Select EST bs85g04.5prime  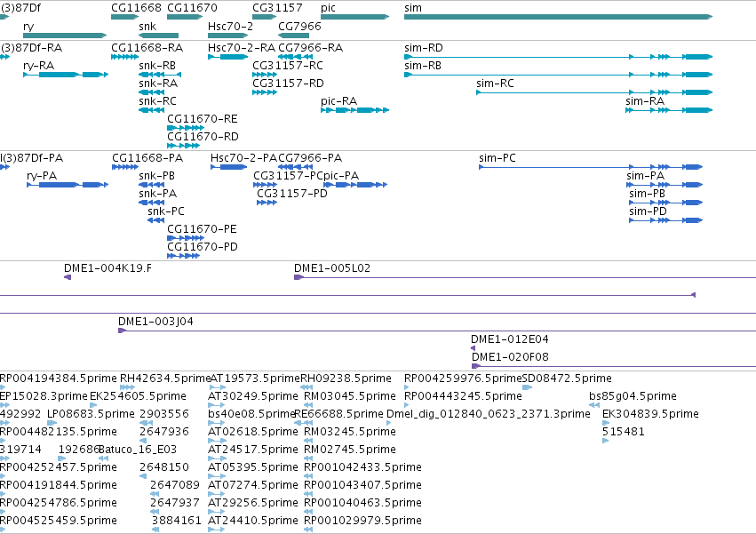[x=594, y=405]
